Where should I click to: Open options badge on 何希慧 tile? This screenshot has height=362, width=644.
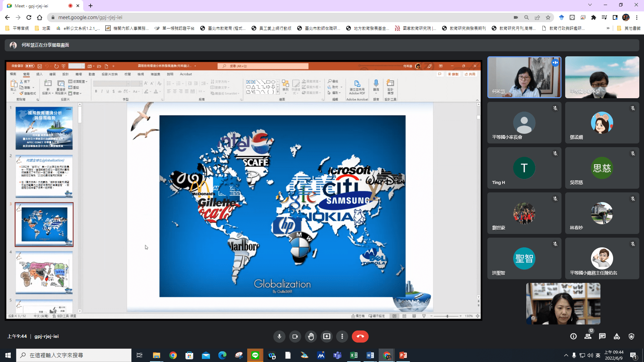pyautogui.click(x=555, y=62)
